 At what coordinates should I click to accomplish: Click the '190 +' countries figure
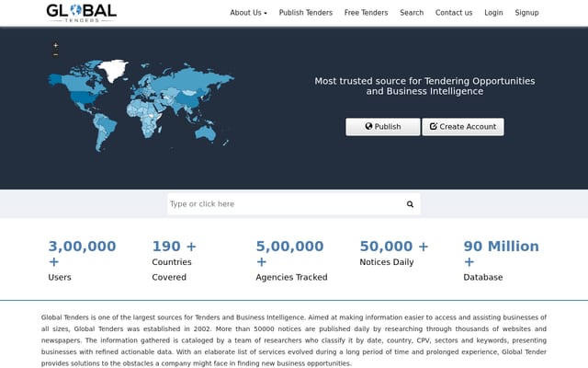(174, 247)
